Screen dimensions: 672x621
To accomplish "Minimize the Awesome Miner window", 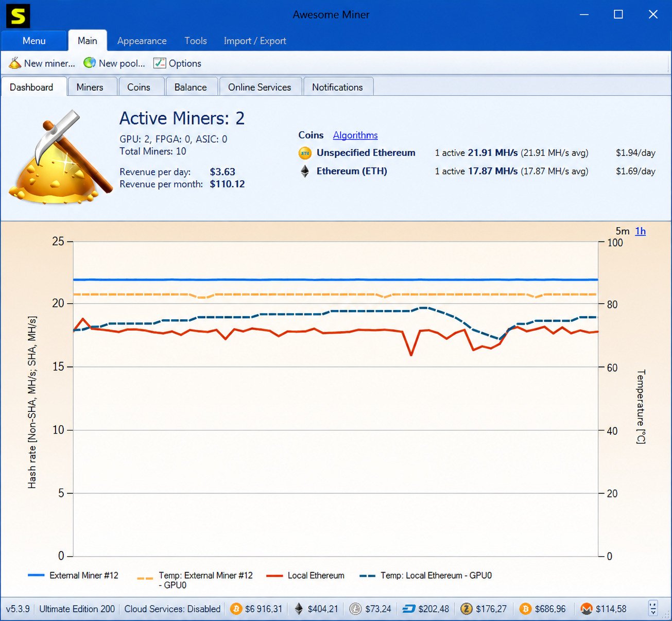I will (584, 14).
